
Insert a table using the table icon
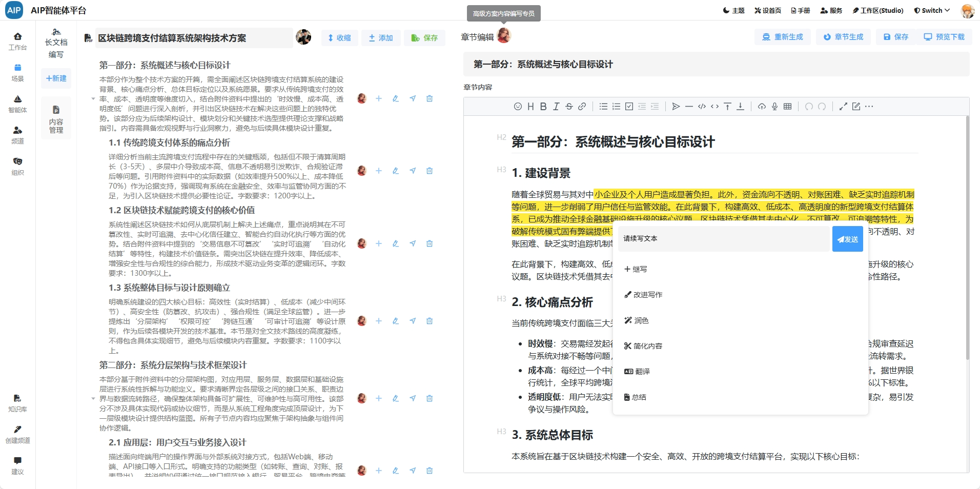coord(787,107)
